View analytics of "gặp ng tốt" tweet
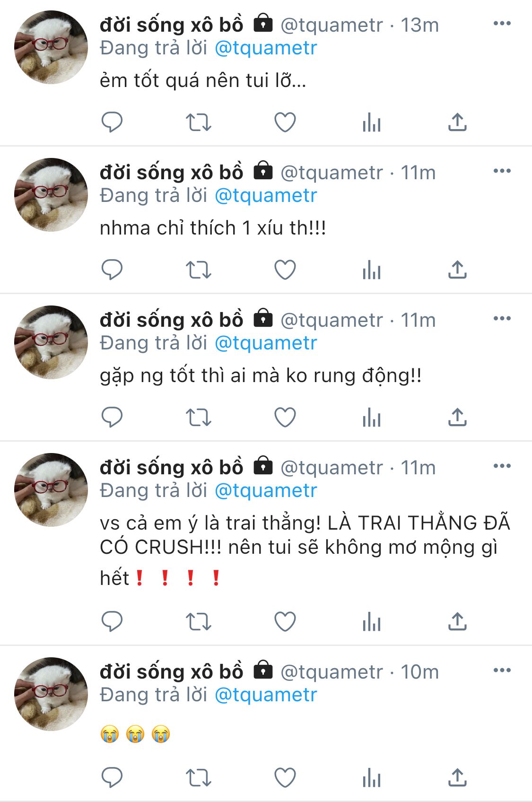The height and width of the screenshot is (802, 532). 372,418
